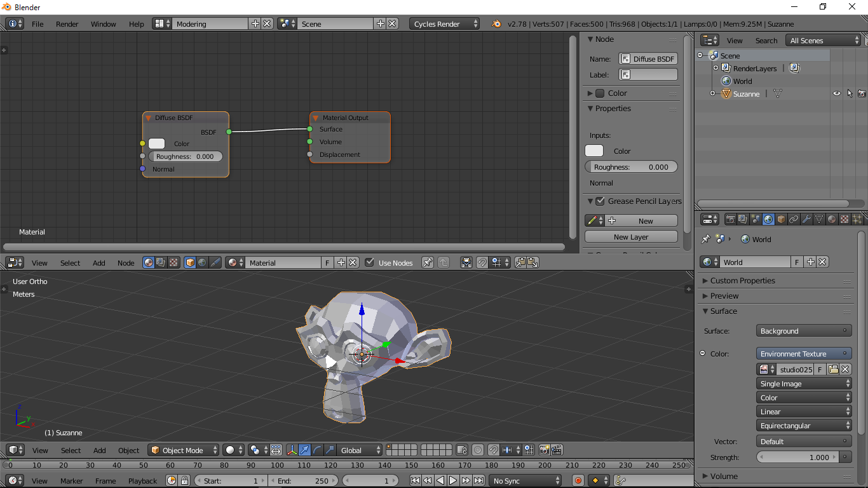Open the Cycles Render engine dropdown

(445, 24)
